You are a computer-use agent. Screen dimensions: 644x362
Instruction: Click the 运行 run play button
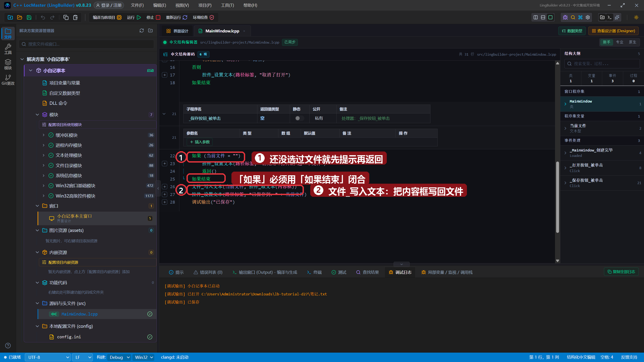click(134, 17)
